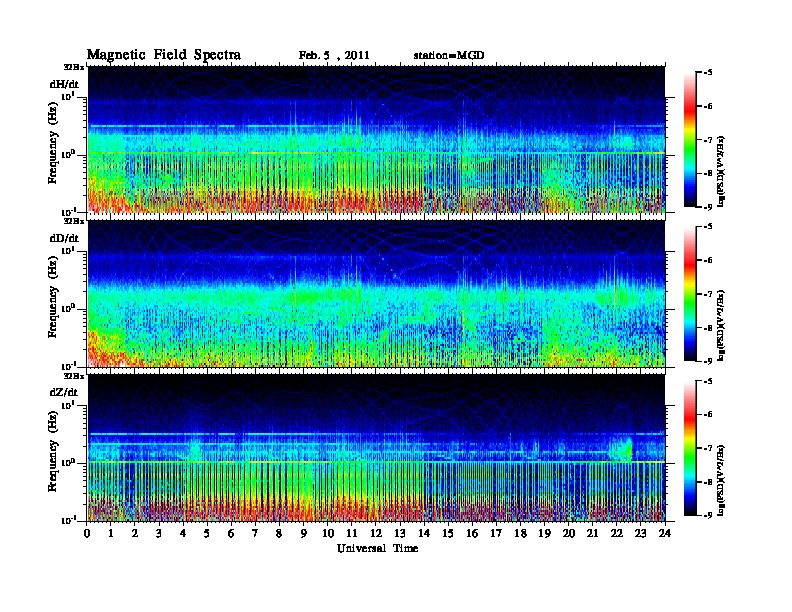Click the "station=MGD" label

(x=449, y=56)
